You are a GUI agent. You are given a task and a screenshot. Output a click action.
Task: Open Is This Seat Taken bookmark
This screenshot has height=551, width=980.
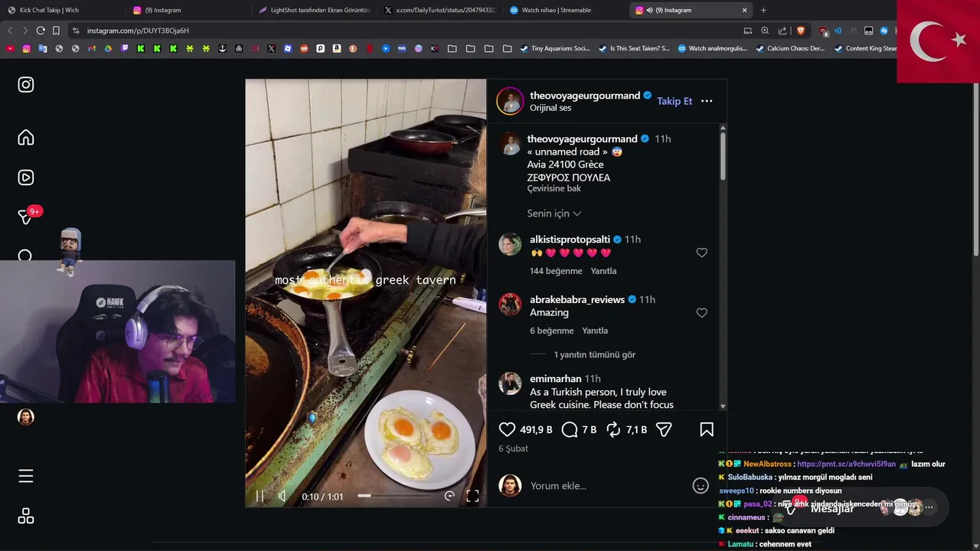point(634,48)
